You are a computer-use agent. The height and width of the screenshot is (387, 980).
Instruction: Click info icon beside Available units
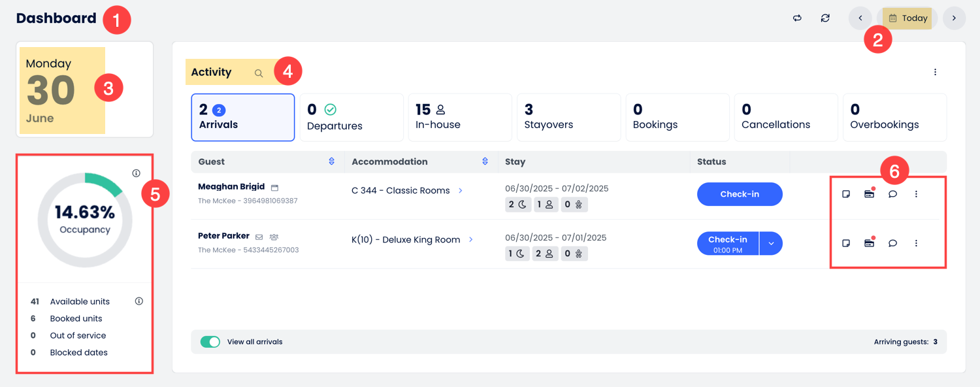(139, 301)
